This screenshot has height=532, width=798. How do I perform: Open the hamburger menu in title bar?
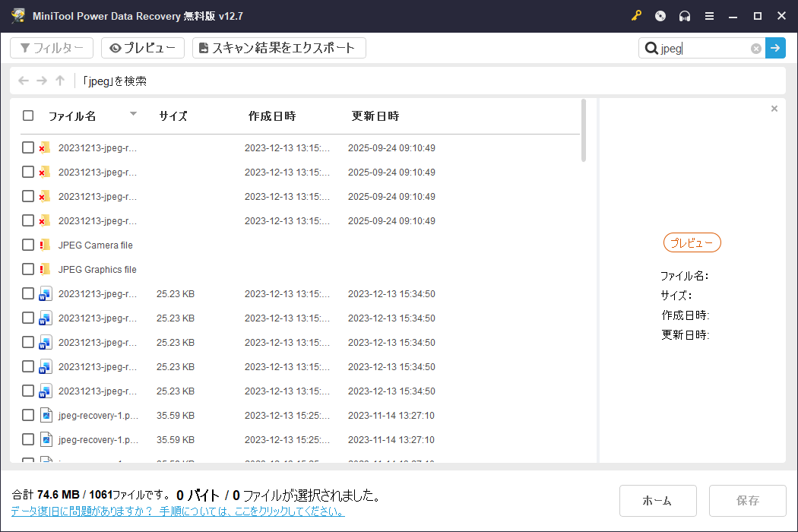(710, 15)
